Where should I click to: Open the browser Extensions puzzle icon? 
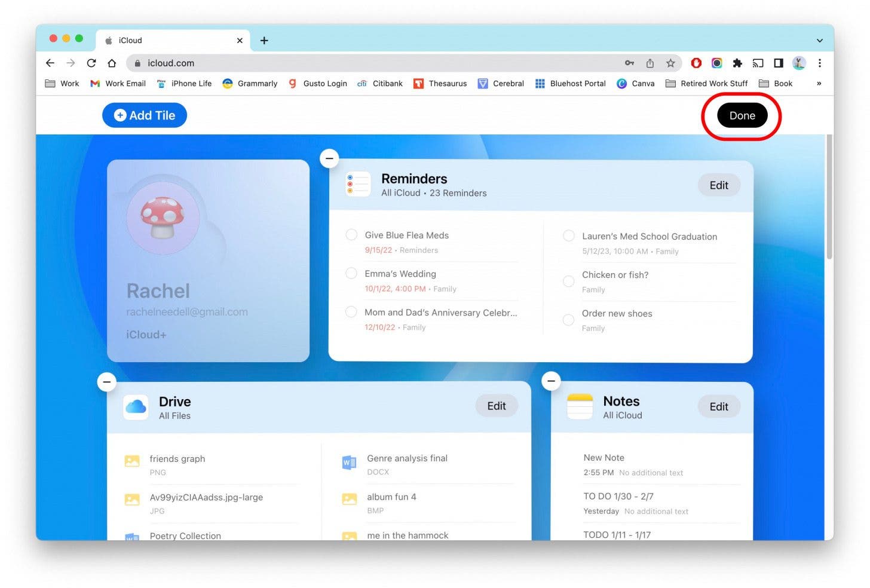point(737,63)
